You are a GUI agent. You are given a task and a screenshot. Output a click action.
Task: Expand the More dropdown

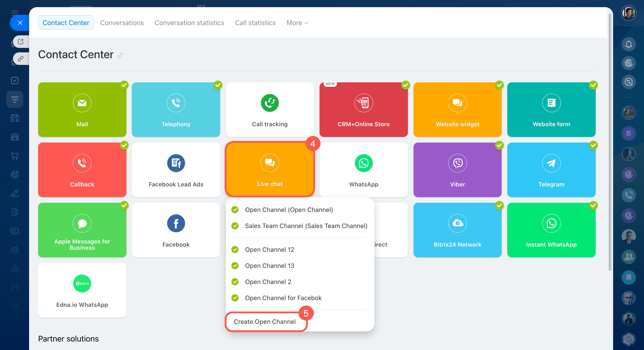[297, 23]
